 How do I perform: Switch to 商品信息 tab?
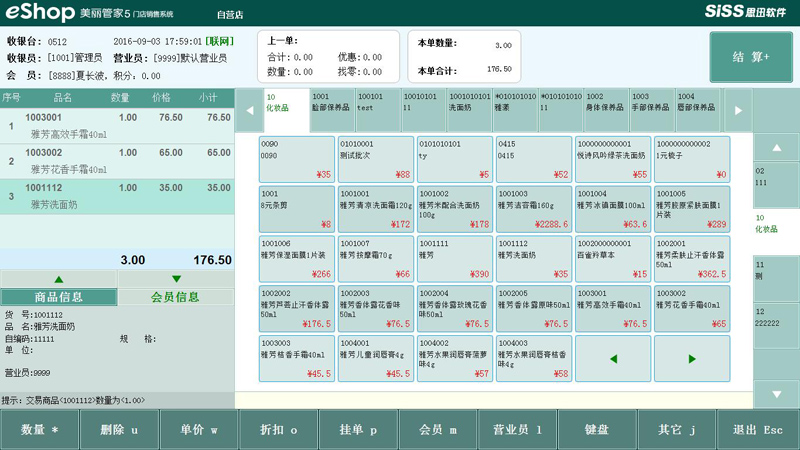click(59, 297)
